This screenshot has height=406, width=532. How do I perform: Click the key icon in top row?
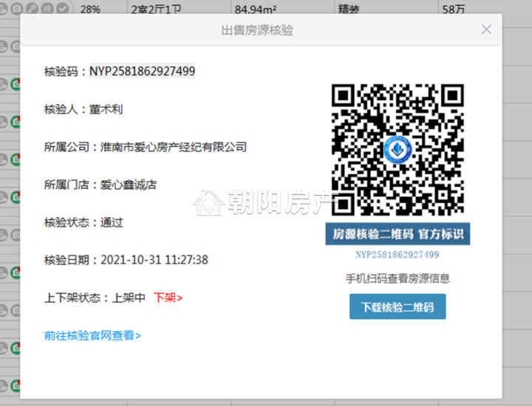(x=33, y=8)
